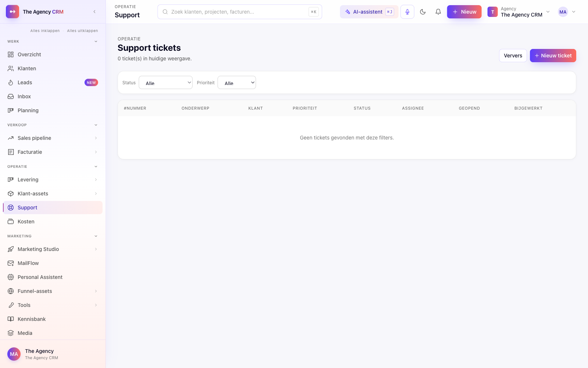Click the Funnel-assets globe icon
The width and height of the screenshot is (588, 368).
pos(11,291)
